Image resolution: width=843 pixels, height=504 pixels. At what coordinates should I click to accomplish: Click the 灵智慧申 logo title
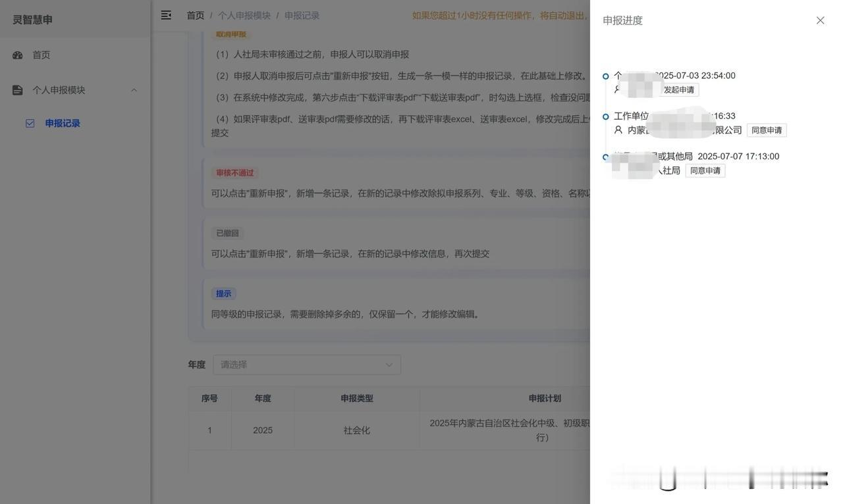pyautogui.click(x=32, y=20)
